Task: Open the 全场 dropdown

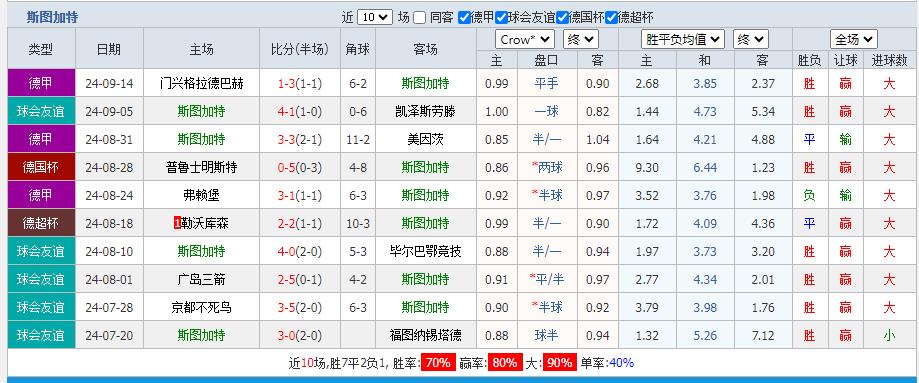Action: (853, 40)
